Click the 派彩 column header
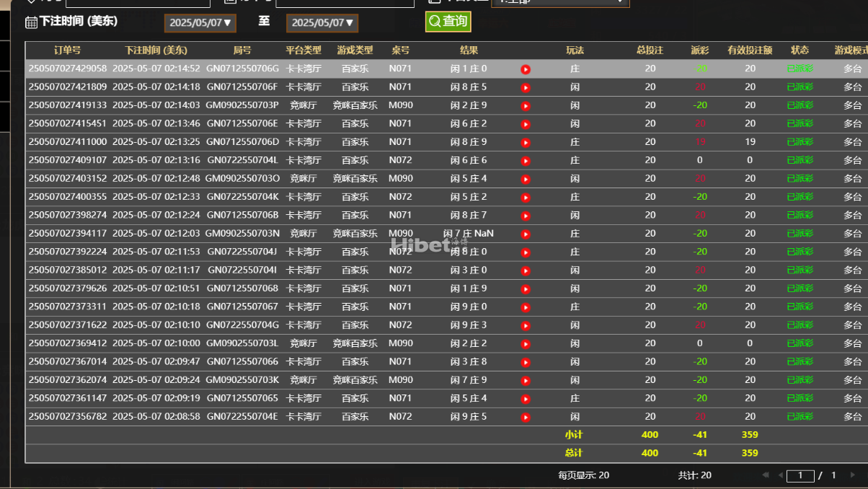This screenshot has height=489, width=868. [699, 50]
